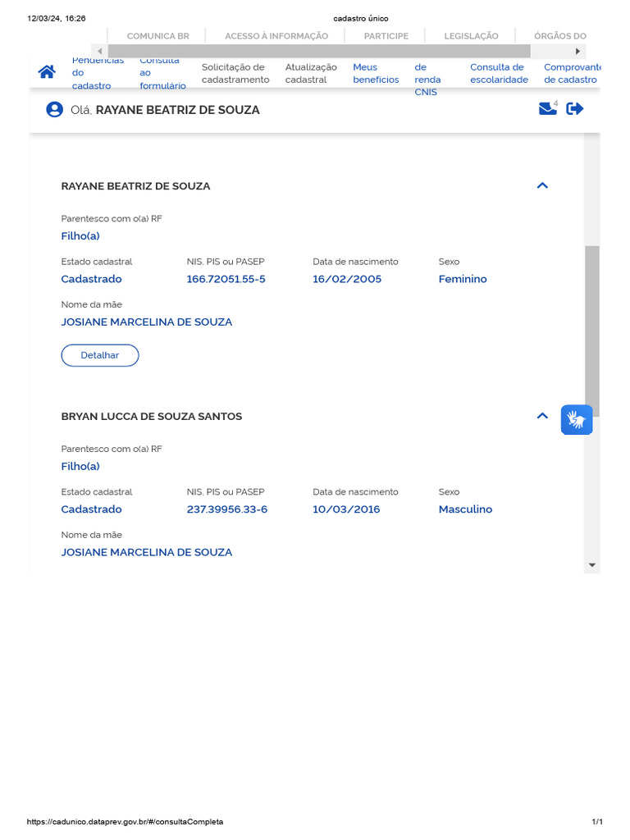Open the renda CNIS link
Screen dimensions: 630x840
(427, 80)
